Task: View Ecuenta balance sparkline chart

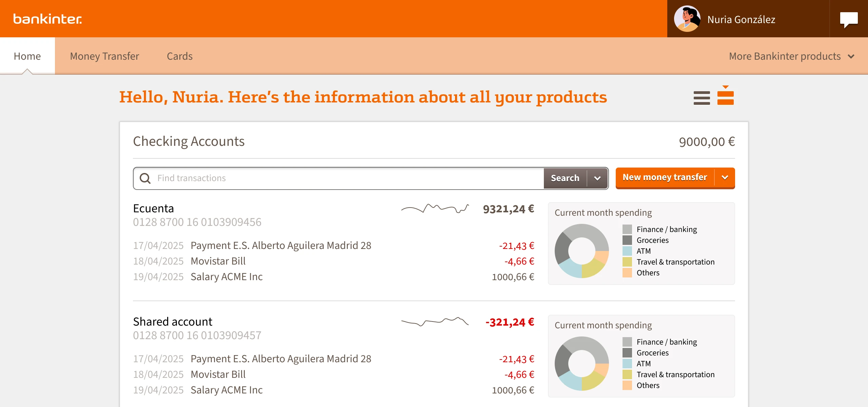Action: coord(435,209)
